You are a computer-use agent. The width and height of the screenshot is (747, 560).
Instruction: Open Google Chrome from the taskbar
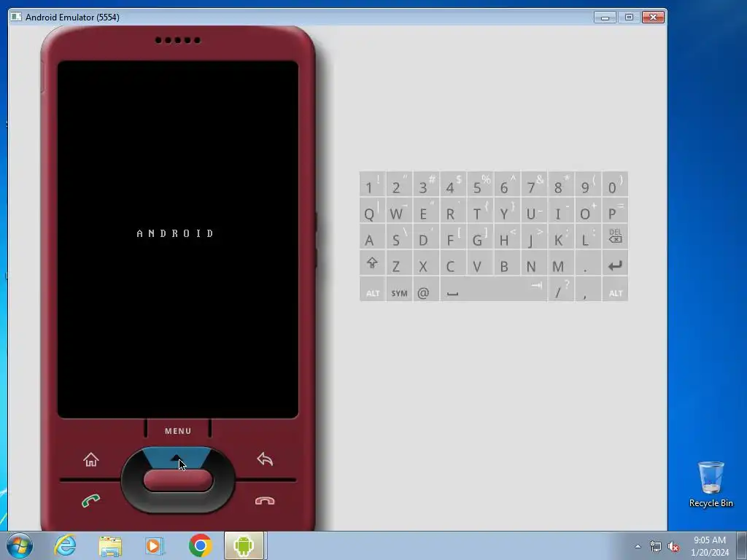[200, 545]
